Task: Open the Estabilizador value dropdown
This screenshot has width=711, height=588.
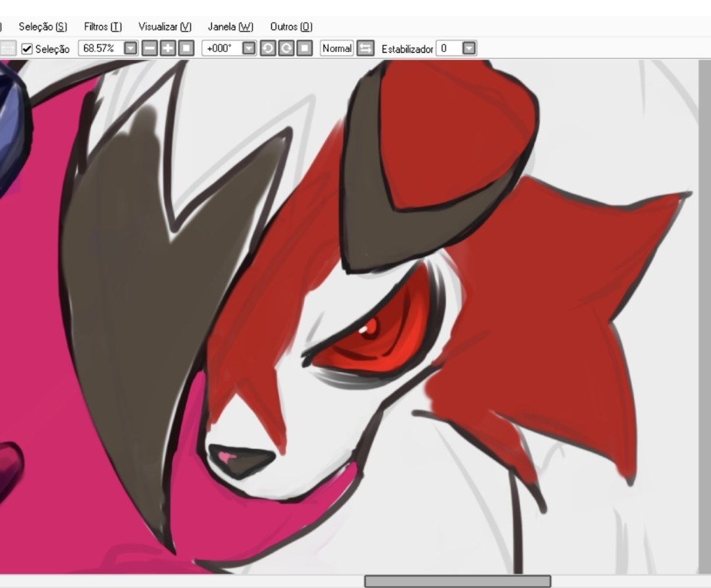Action: (467, 48)
